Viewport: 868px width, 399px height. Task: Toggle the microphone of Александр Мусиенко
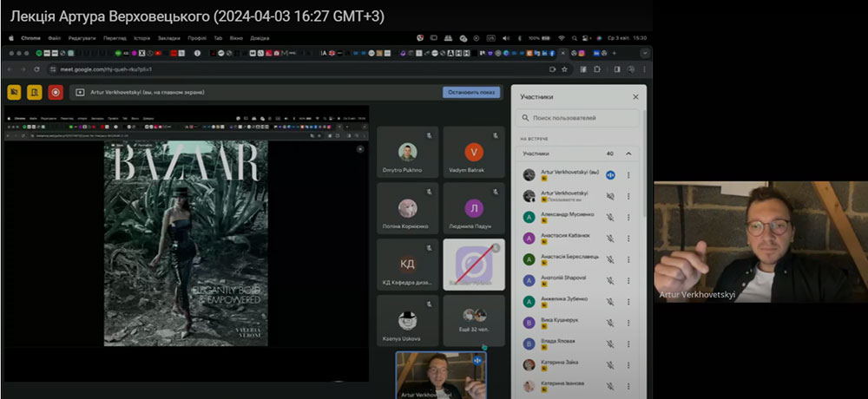coord(610,217)
